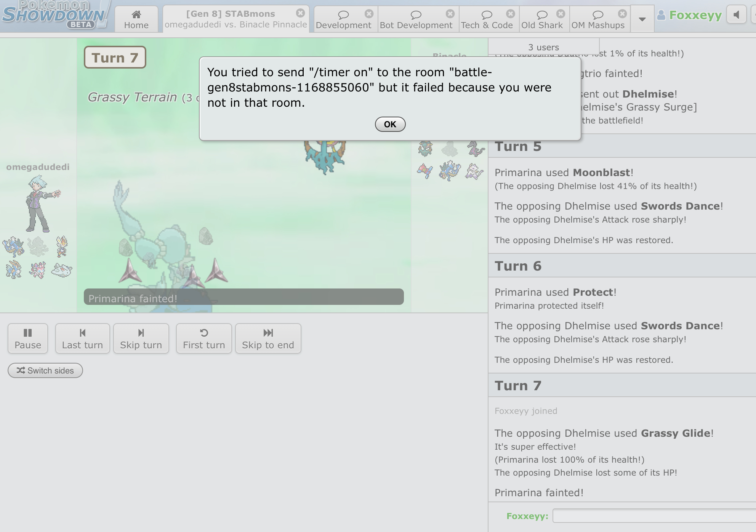Image resolution: width=756 pixels, height=532 pixels.
Task: Select opponent's fainted top-middle team icon
Action: pos(450,149)
